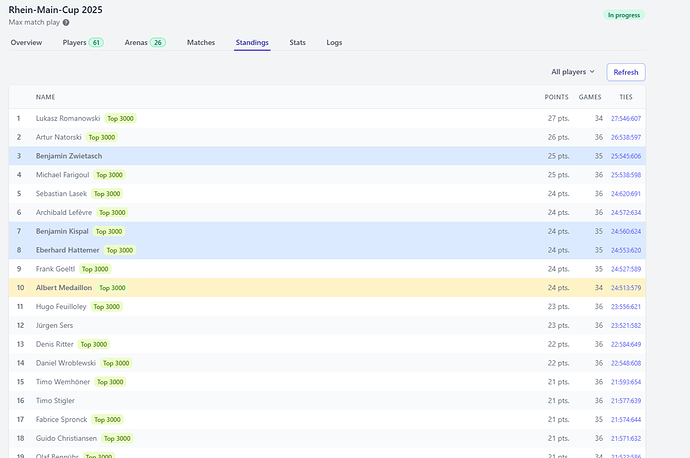Screen dimensions: 690x458
Task: Open the Stats tab
Action: click(297, 43)
